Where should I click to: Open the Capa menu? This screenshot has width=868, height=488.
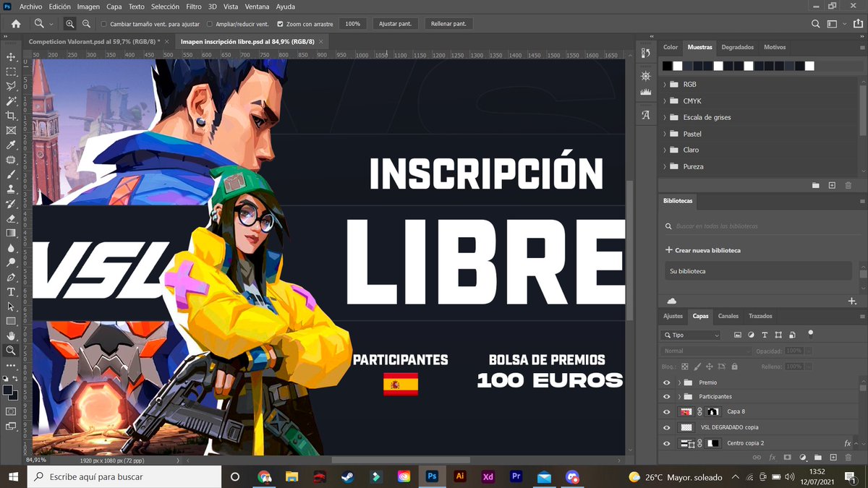tap(114, 7)
